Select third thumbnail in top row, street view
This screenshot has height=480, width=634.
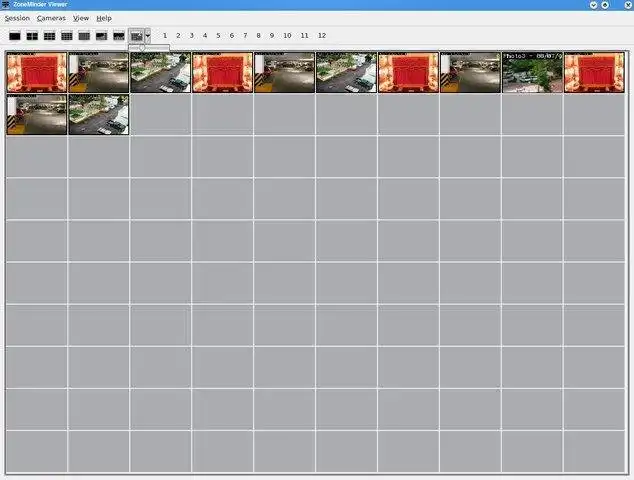(161, 72)
